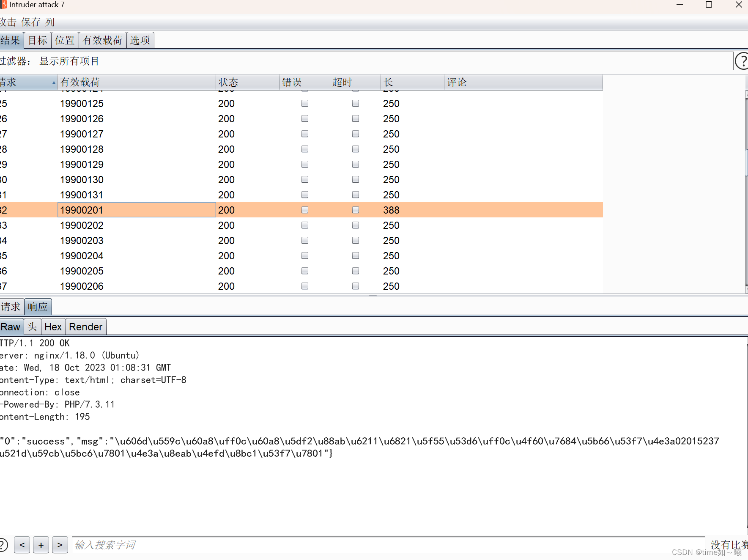Go to next search match button
This screenshot has width=748, height=560.
(60, 545)
